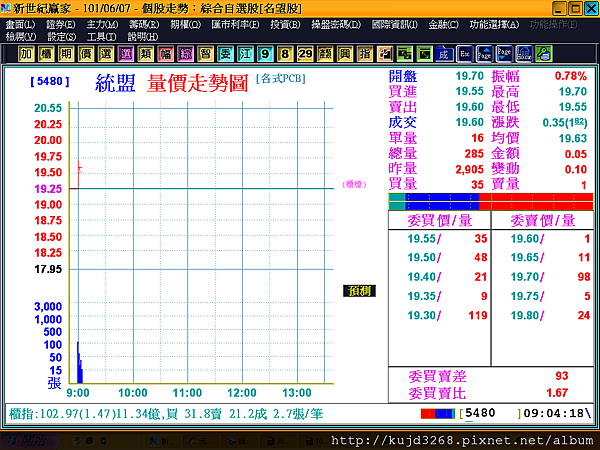Viewport: 600px width, 450px height.
Task: Click the 加 toolbar icon
Action: click(26, 54)
